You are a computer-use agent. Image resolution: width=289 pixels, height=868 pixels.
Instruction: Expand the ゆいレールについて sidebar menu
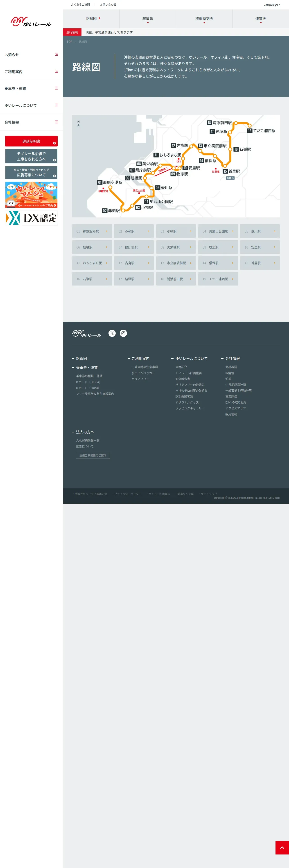31,105
